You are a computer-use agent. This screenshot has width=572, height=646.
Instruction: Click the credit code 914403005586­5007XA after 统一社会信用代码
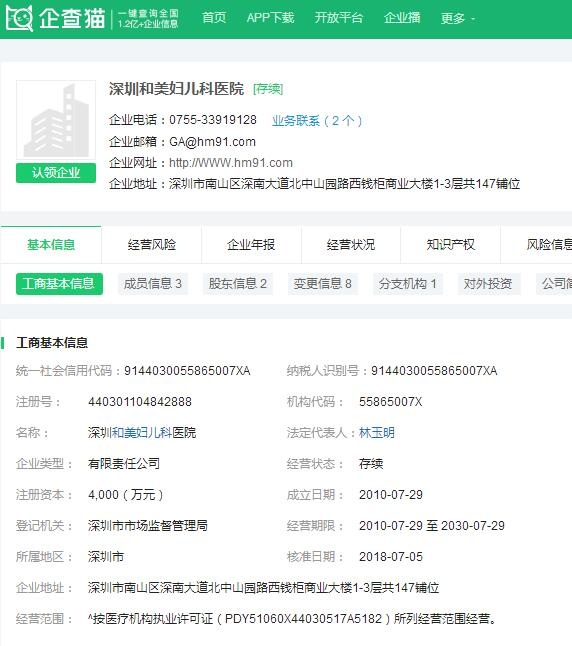(x=187, y=371)
